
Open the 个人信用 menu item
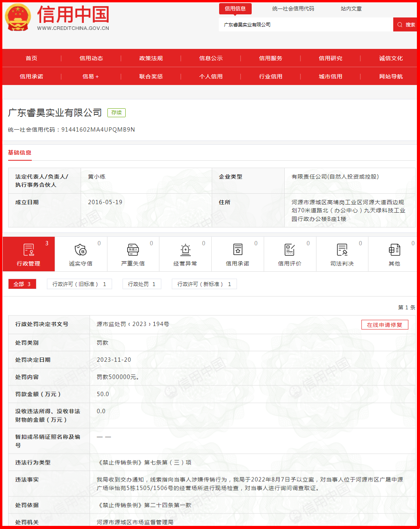(x=211, y=76)
